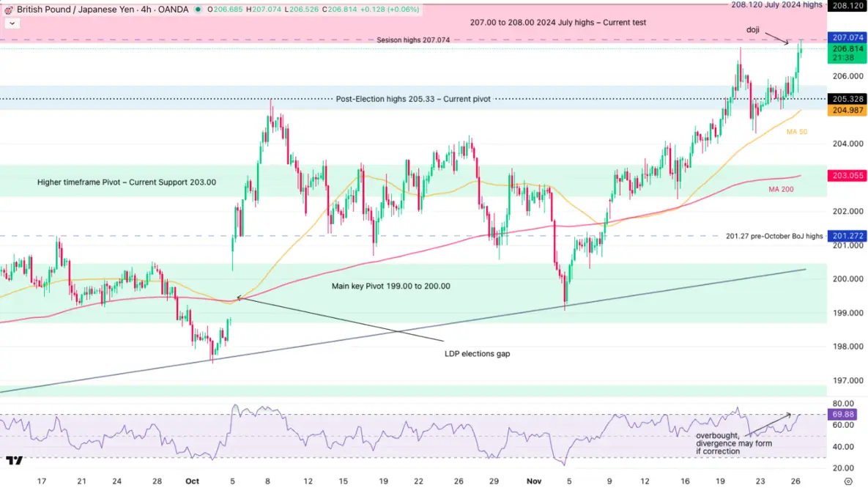Image resolution: width=868 pixels, height=488 pixels.
Task: Select the 'Post-Election highs 205.33' label
Action: 412,99
